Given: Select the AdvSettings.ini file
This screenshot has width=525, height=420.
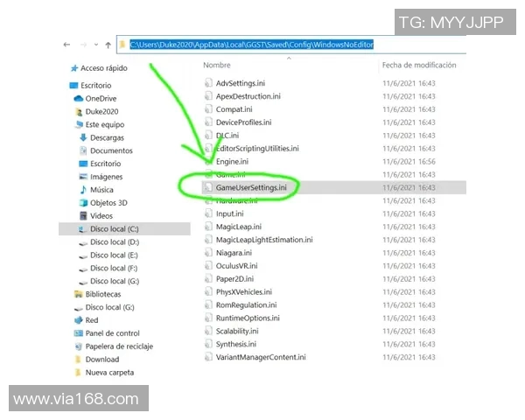Looking at the screenshot, I should (x=241, y=83).
